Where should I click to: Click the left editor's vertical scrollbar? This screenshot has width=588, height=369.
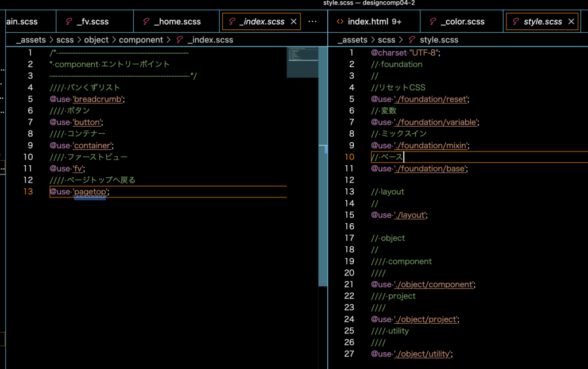323,166
